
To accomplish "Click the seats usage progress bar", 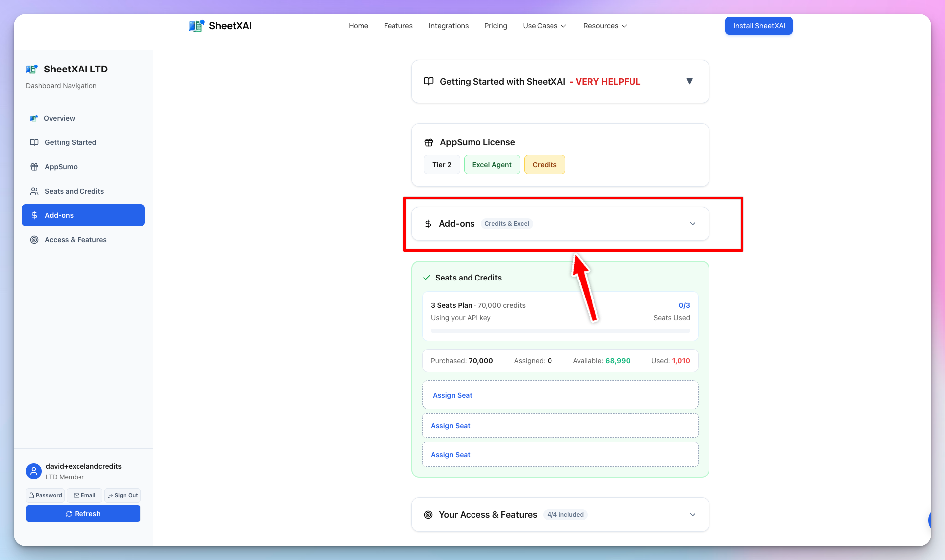I will pyautogui.click(x=560, y=330).
